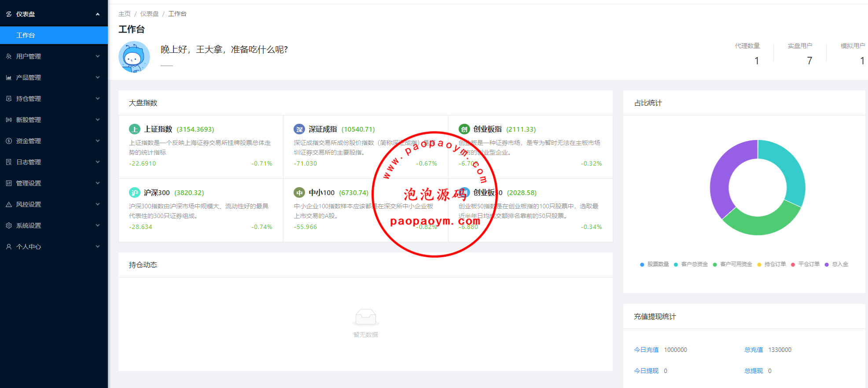868x388 pixels.
Task: Click the 深证成指 round badge icon
Action: (299, 129)
